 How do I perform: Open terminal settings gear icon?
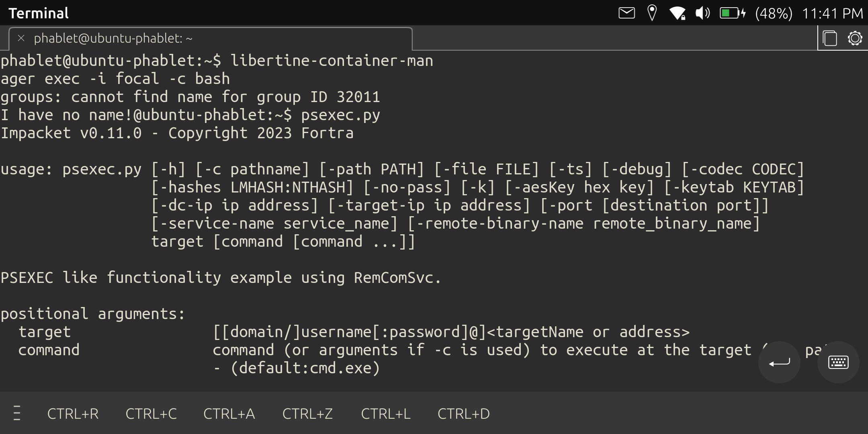coord(855,39)
